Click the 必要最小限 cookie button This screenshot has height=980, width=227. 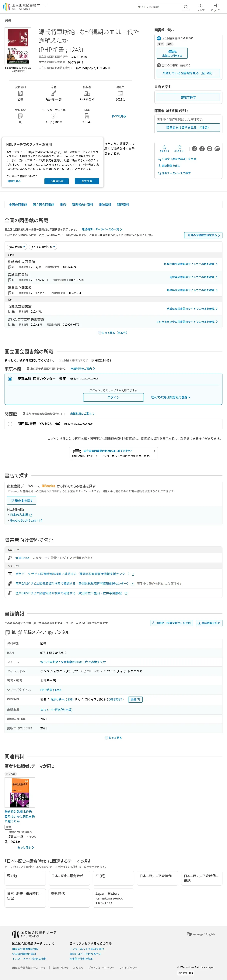coord(56,181)
